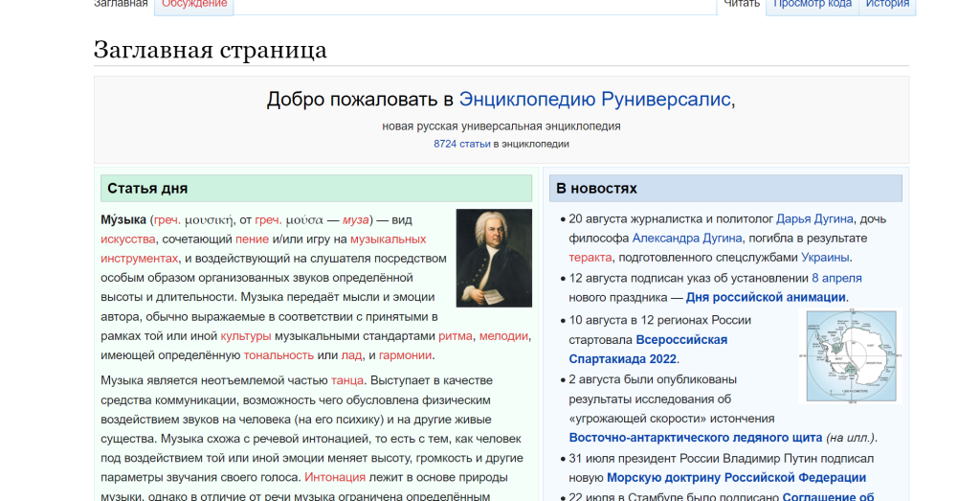Screen dimensions: 980x501
Task: Open the Обсуждение tab
Action: coord(194,4)
